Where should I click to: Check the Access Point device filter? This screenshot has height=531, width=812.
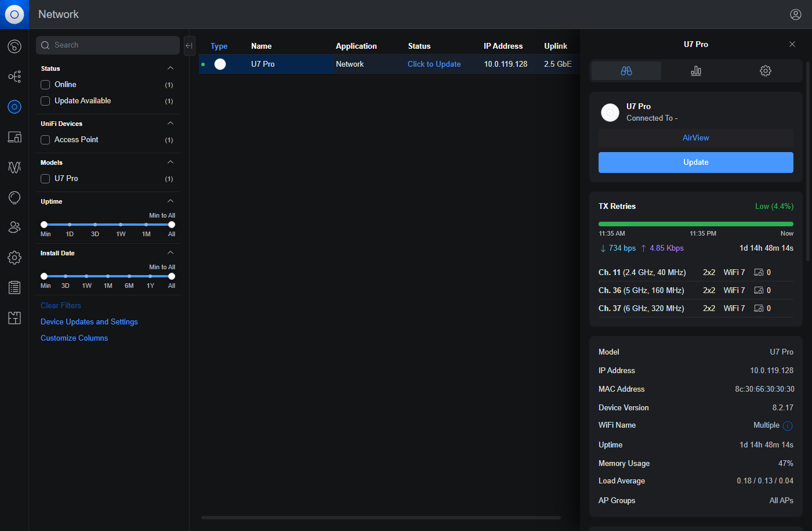pyautogui.click(x=45, y=140)
